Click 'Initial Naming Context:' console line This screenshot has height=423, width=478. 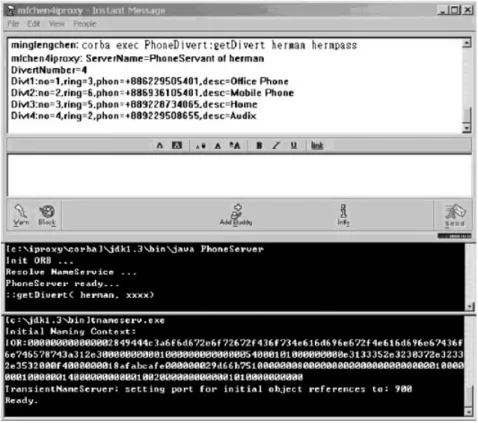tap(71, 332)
